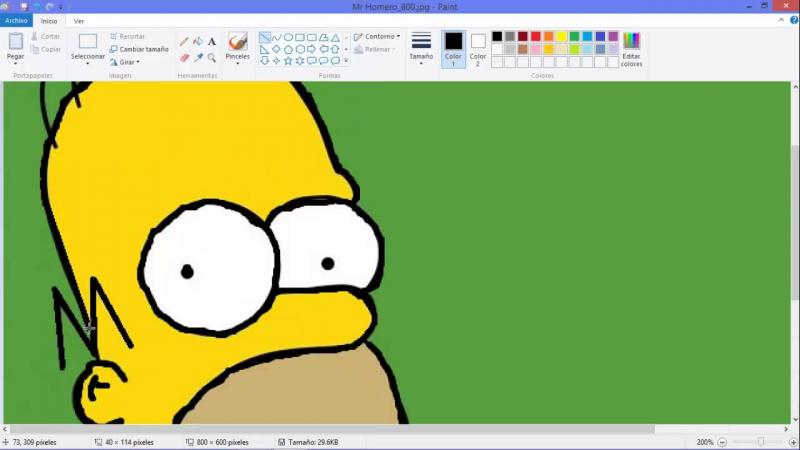Switch to the Inicio tab

pos(49,21)
